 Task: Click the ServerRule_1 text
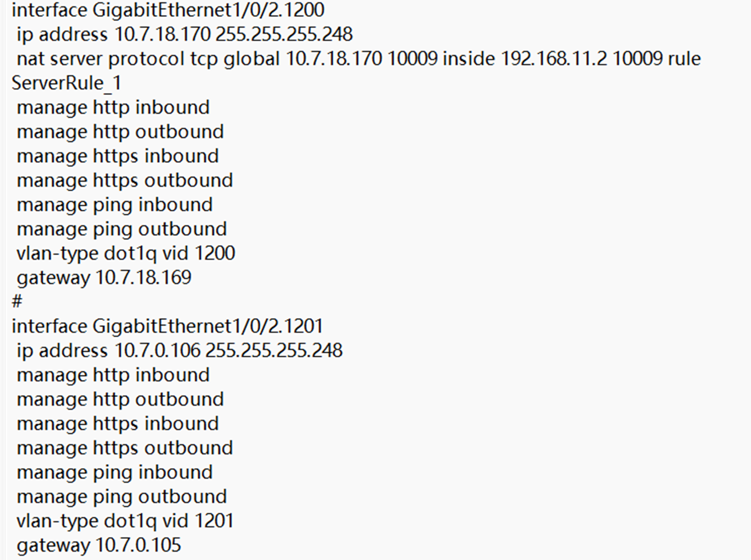click(x=66, y=83)
